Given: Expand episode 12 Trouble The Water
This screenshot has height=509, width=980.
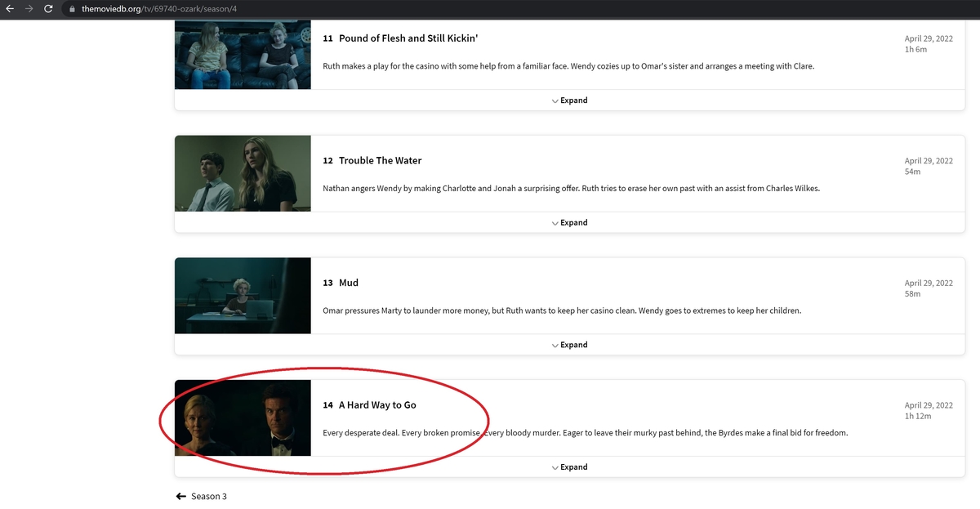Looking at the screenshot, I should point(569,222).
